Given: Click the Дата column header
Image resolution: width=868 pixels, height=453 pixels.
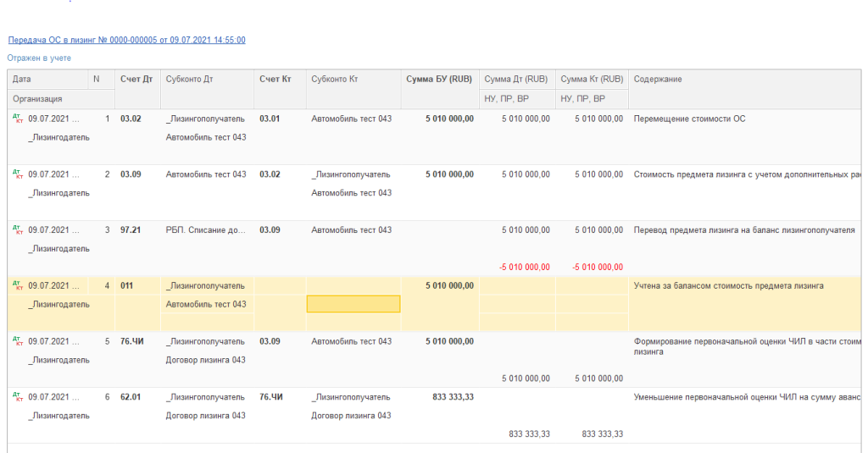Looking at the screenshot, I should click(23, 80).
